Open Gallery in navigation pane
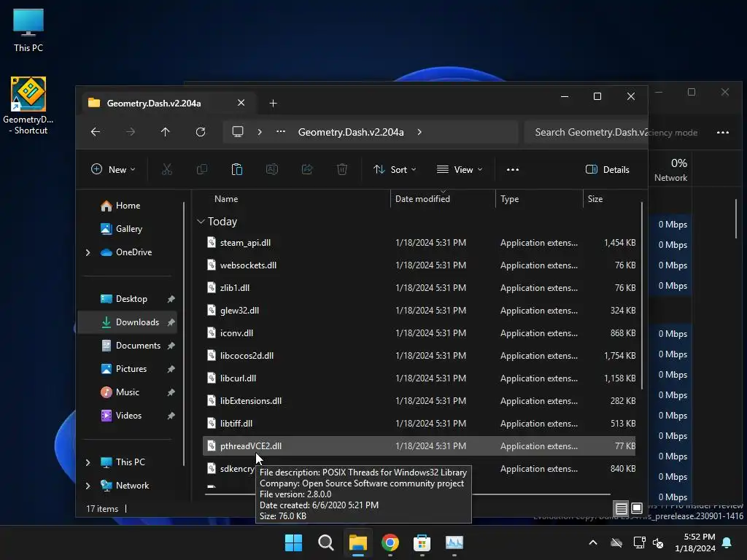The width and height of the screenshot is (747, 560). click(x=129, y=228)
